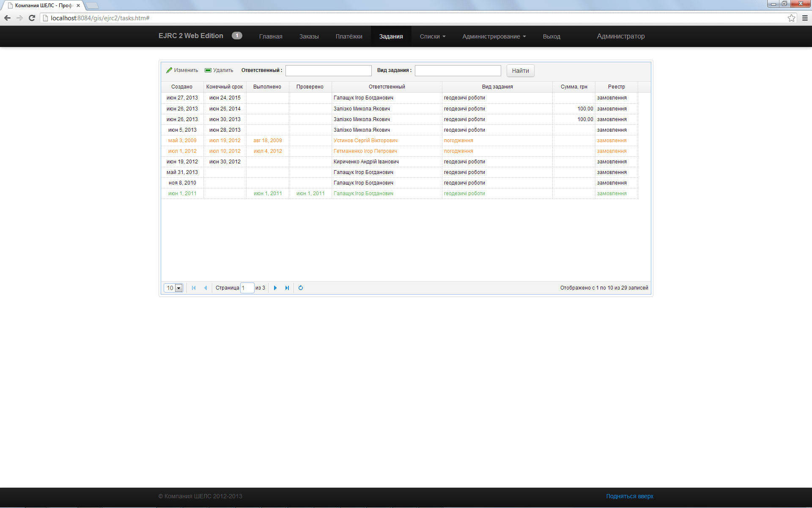Go to next page arrow icon

coord(275,288)
